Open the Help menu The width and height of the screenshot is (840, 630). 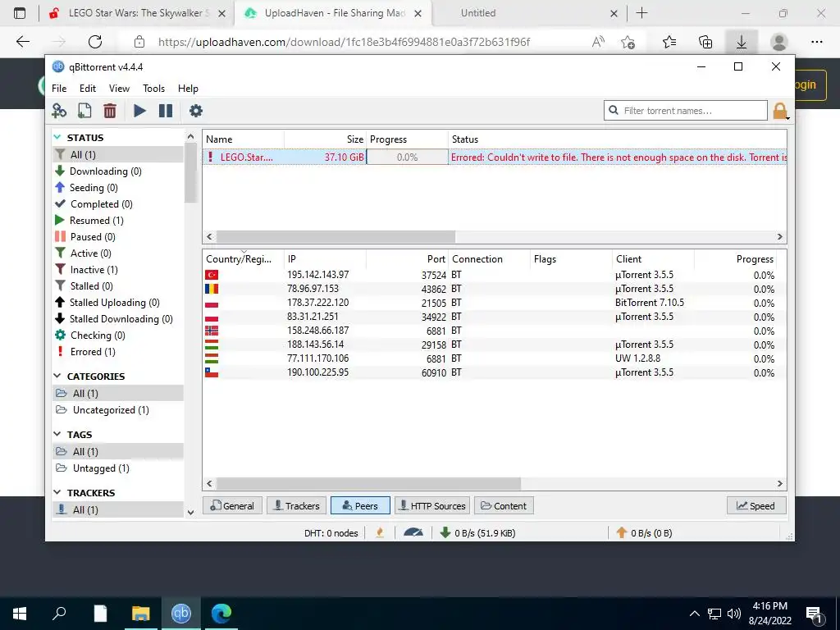(x=188, y=89)
